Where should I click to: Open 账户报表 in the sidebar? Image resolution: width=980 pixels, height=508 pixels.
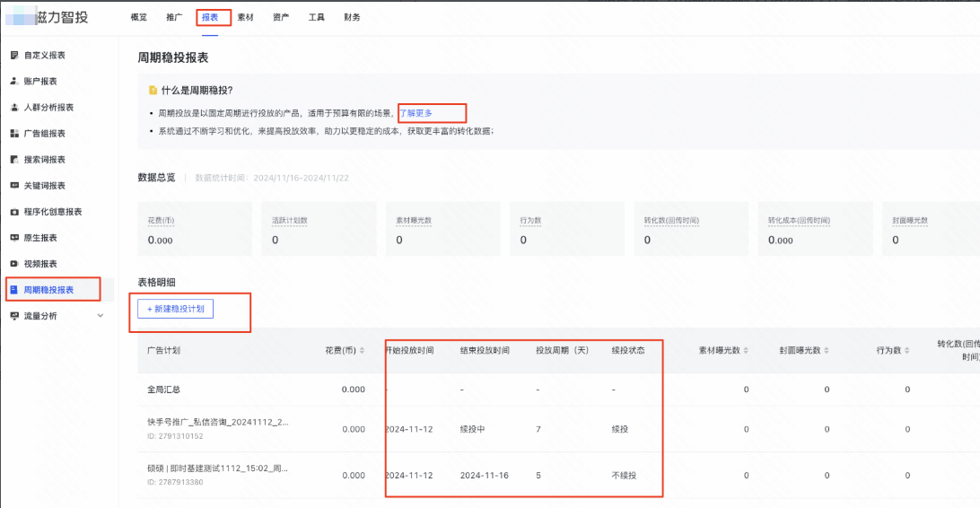pos(40,82)
